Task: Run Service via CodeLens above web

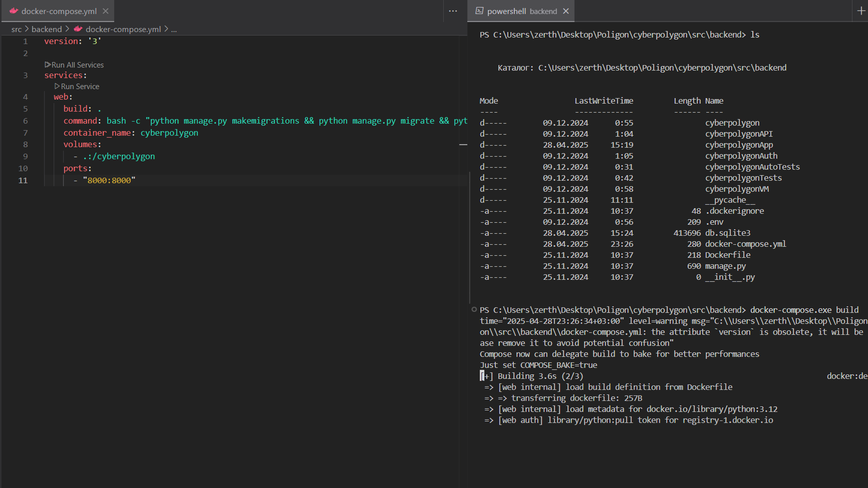Action: (80, 86)
